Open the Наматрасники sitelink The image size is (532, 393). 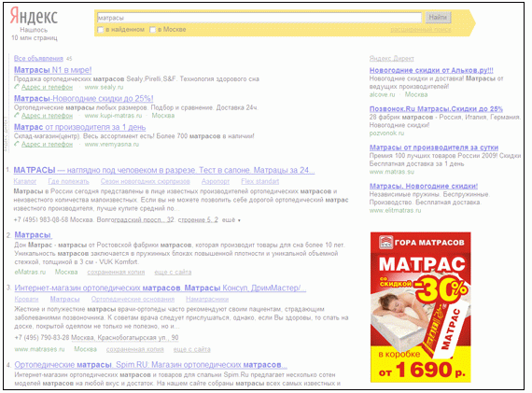coord(207,300)
